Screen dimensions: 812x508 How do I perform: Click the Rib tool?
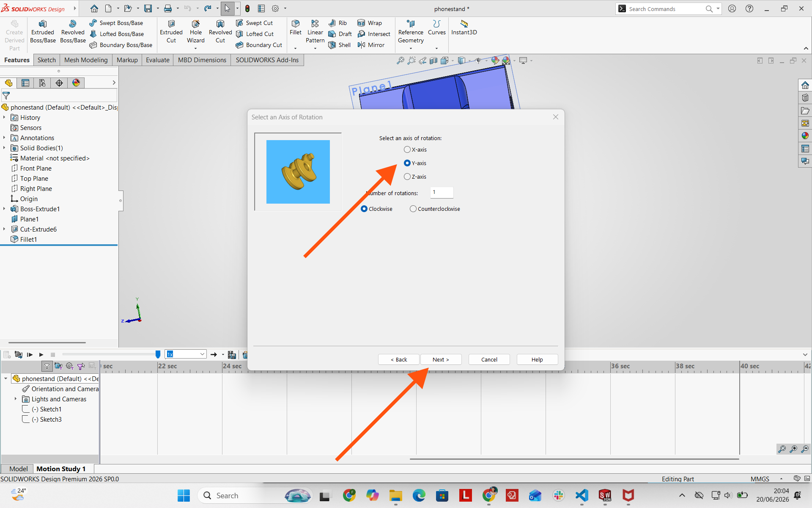click(338, 23)
